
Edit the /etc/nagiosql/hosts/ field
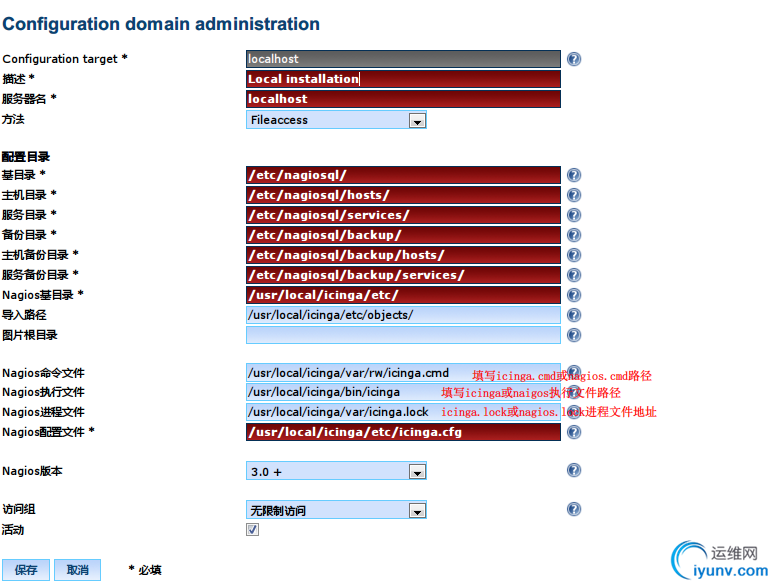[403, 195]
